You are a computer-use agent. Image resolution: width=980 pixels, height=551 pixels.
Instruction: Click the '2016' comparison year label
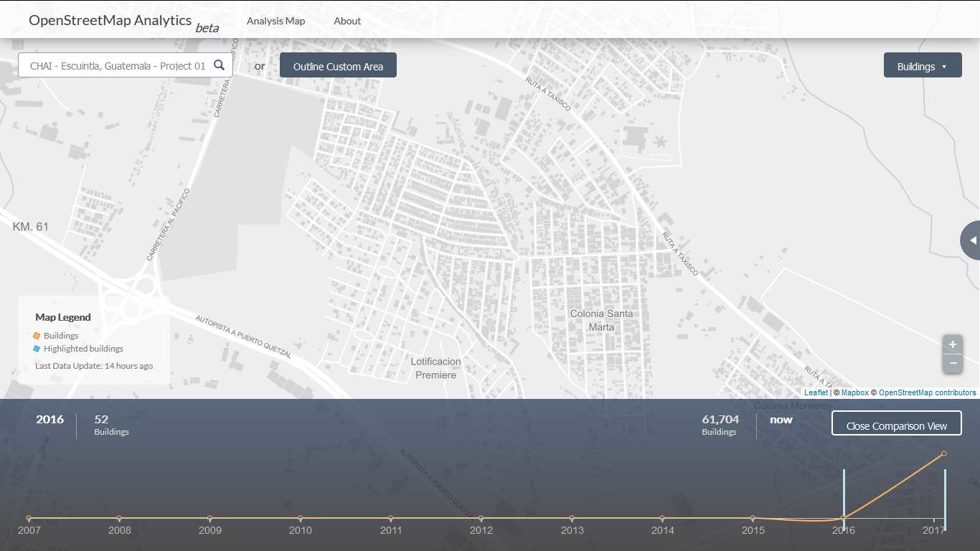point(50,420)
